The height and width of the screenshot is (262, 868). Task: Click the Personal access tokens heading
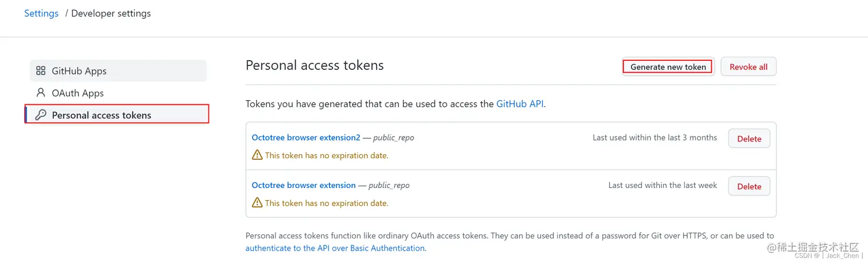(315, 65)
